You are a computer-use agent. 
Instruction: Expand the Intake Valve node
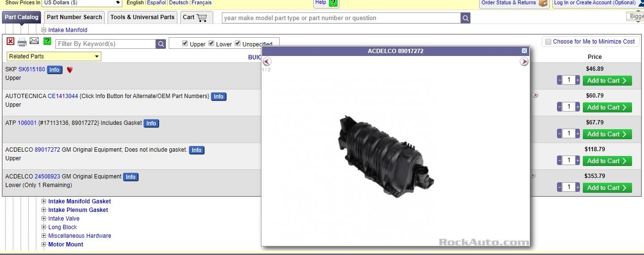44,219
